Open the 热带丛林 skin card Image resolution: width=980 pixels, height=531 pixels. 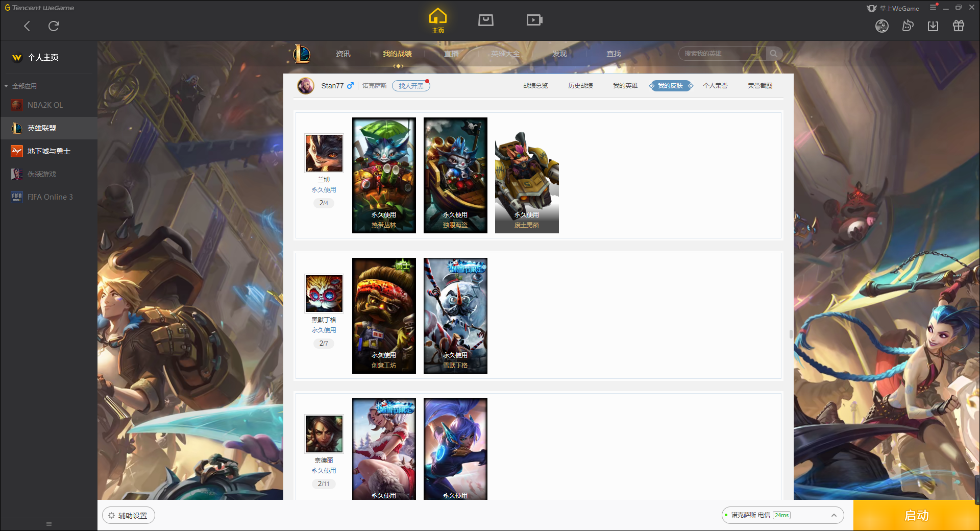(x=384, y=175)
